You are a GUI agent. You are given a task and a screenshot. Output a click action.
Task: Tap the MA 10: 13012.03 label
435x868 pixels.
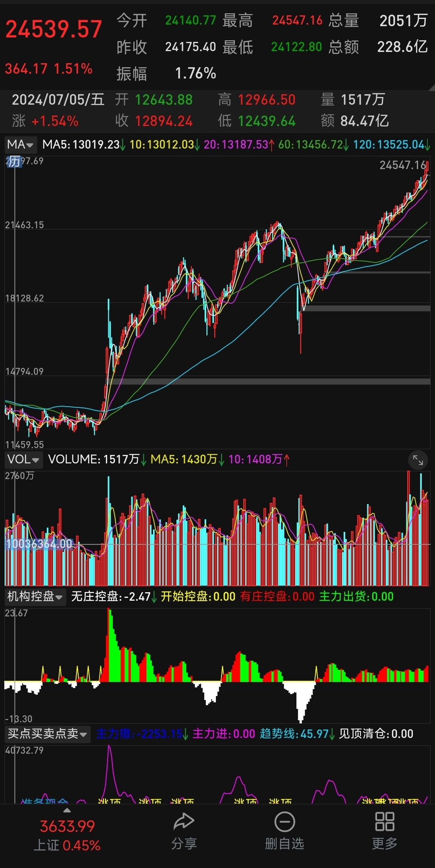click(x=164, y=145)
